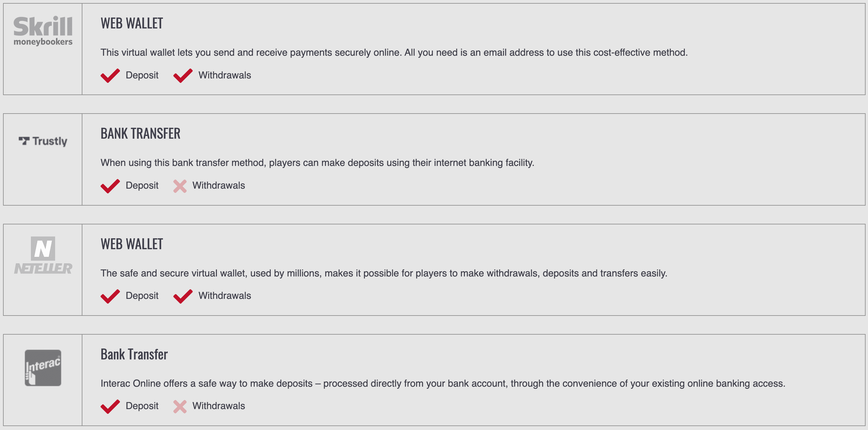Click the Skrill WEB WALLET heading

click(x=132, y=23)
